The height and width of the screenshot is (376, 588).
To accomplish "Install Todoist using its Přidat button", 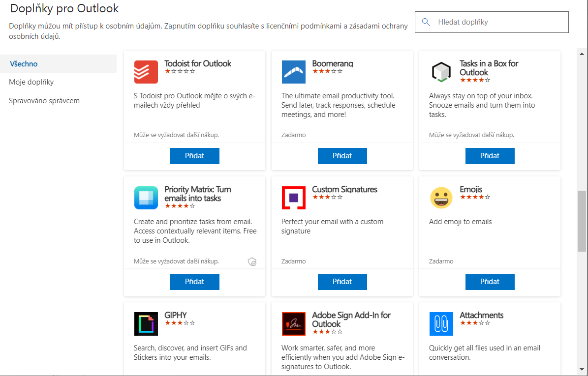I will point(194,156).
